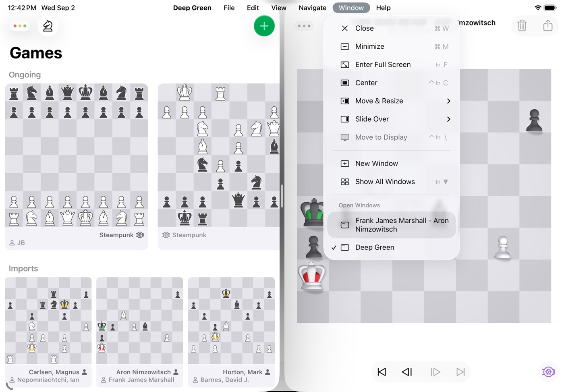Choose Show All Windows menu item
Image resolution: width=564 pixels, height=392 pixels.
coord(392,182)
